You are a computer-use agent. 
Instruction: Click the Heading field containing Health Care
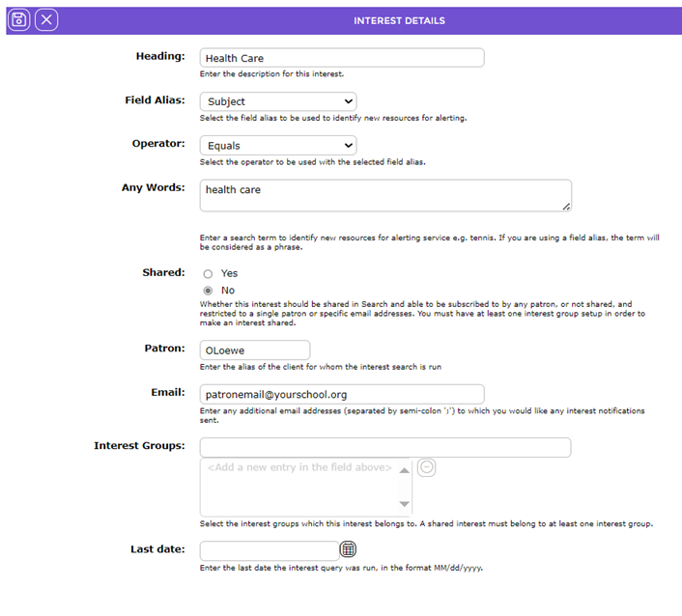point(342,58)
